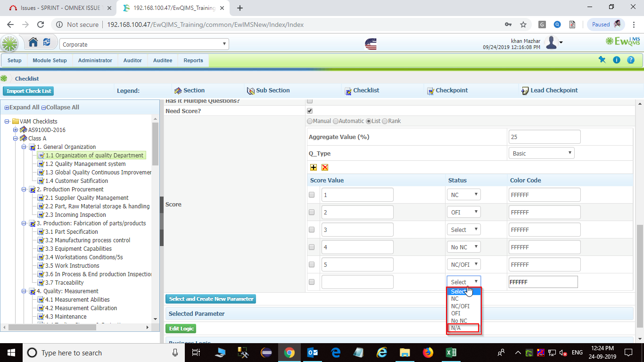Check the row with score value 3
Screen dimensions: 644x362
click(x=312, y=230)
